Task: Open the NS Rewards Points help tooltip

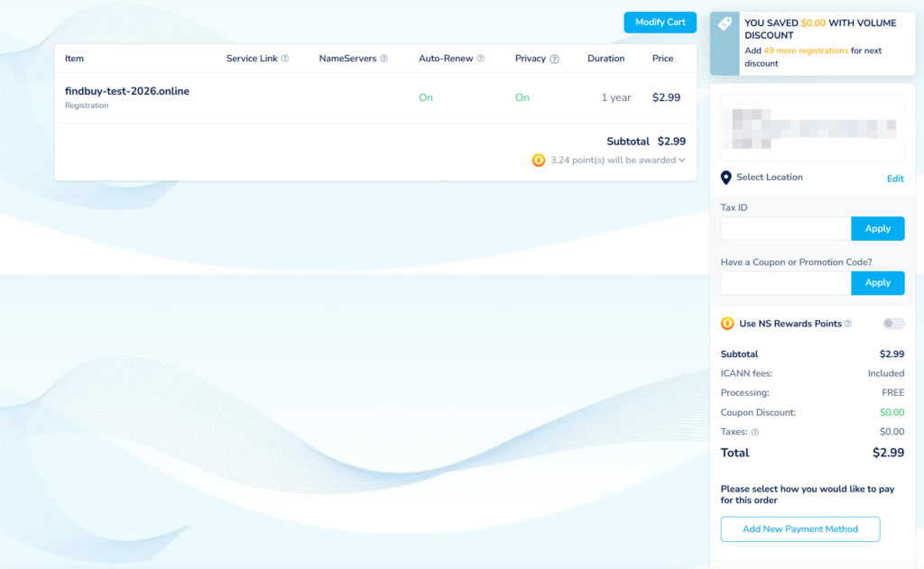Action: coord(848,323)
